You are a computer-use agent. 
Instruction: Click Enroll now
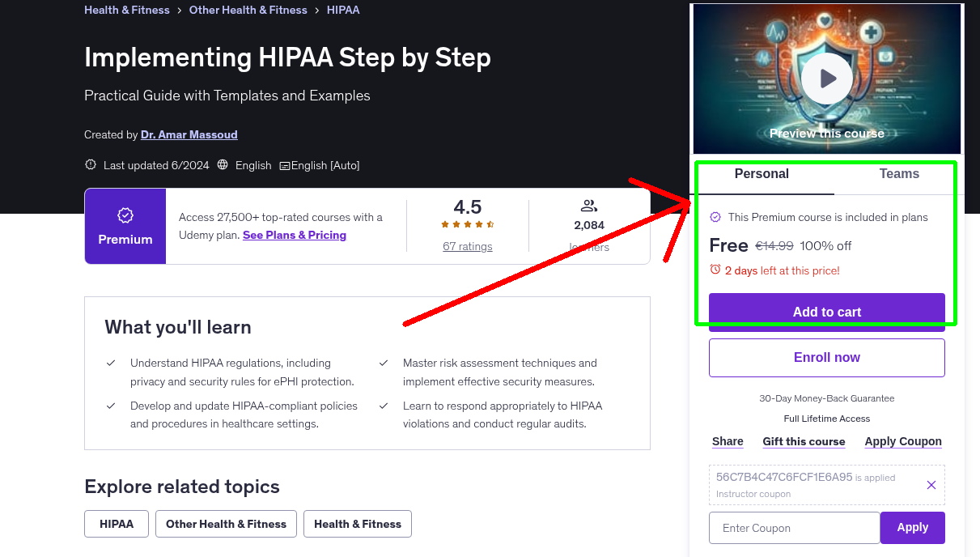coord(826,357)
